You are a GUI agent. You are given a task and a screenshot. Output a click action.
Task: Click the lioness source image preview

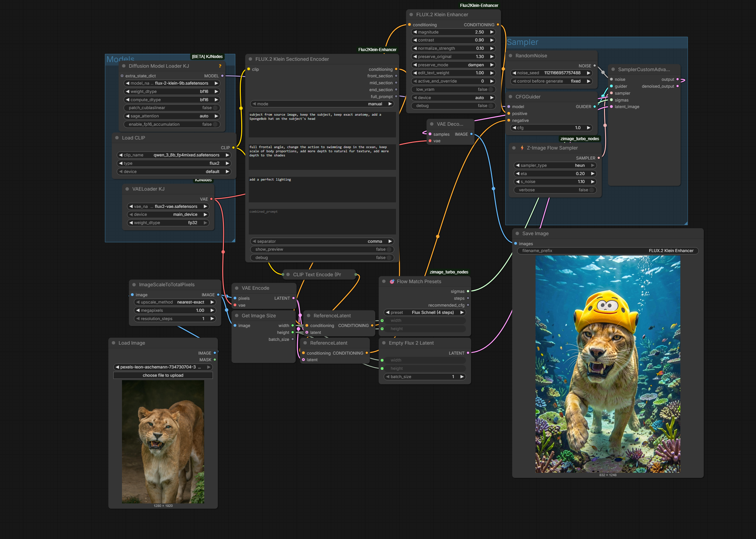163,442
